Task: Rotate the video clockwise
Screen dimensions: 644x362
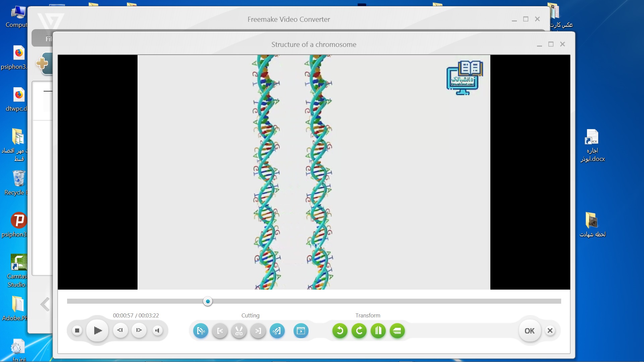Action: (359, 331)
